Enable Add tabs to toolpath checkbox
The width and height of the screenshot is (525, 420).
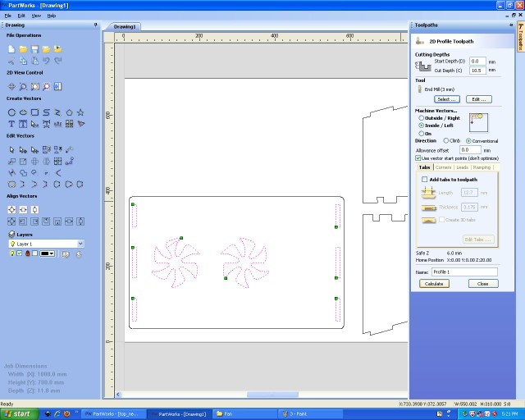tap(424, 180)
